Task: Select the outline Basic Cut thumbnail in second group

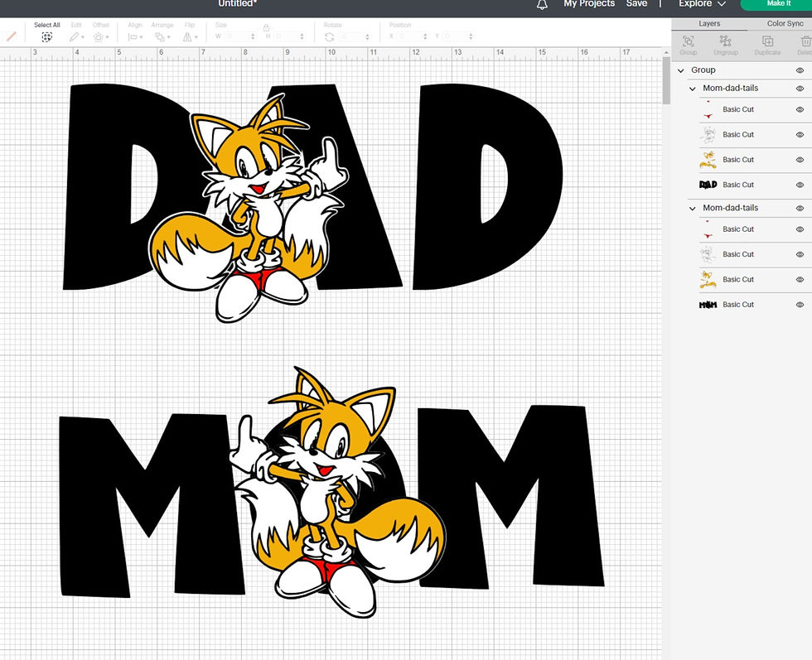Action: (708, 254)
